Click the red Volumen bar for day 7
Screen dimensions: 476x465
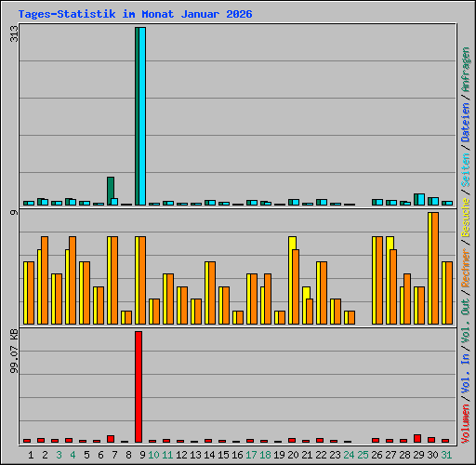(111, 439)
